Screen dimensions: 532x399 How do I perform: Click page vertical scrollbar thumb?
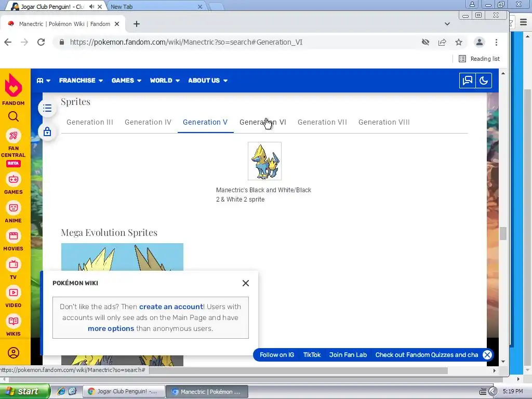pyautogui.click(x=503, y=233)
